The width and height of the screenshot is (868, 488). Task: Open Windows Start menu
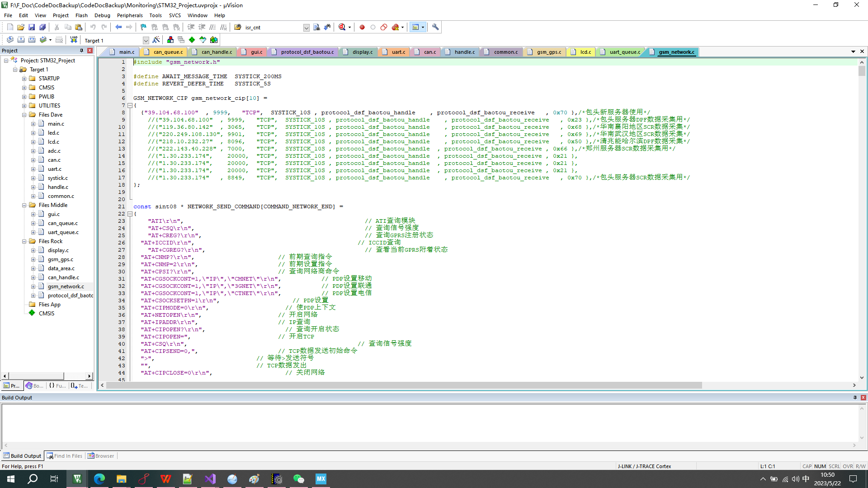pyautogui.click(x=11, y=479)
